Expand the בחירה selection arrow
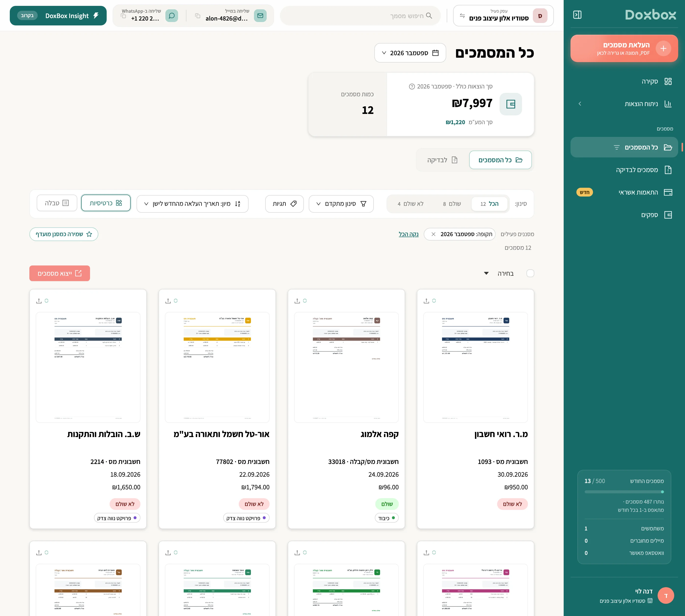The height and width of the screenshot is (616, 685). (486, 273)
